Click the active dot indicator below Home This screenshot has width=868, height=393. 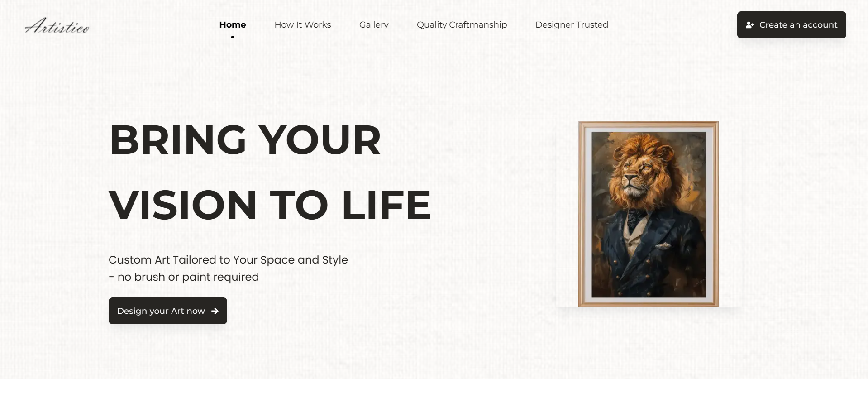click(x=233, y=37)
